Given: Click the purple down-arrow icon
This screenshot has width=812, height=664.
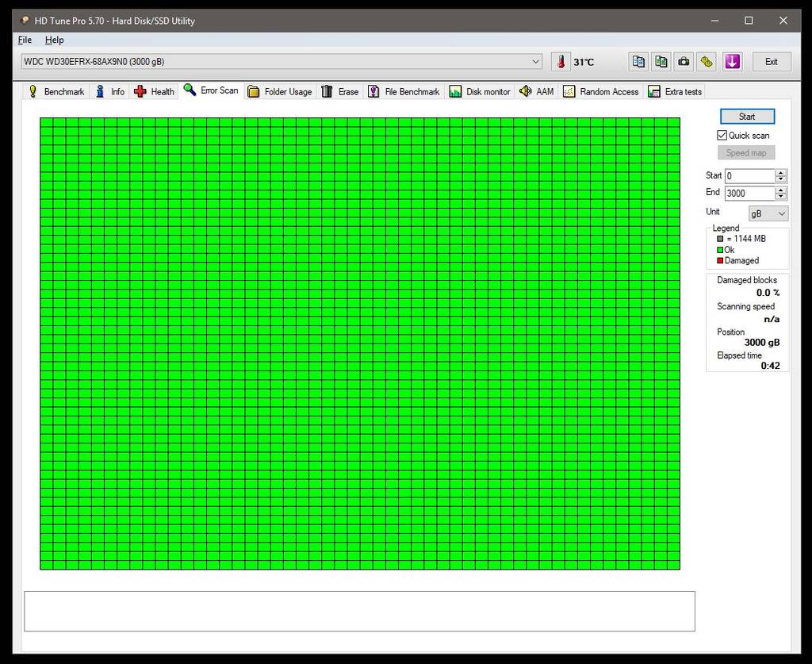Looking at the screenshot, I should coord(732,62).
